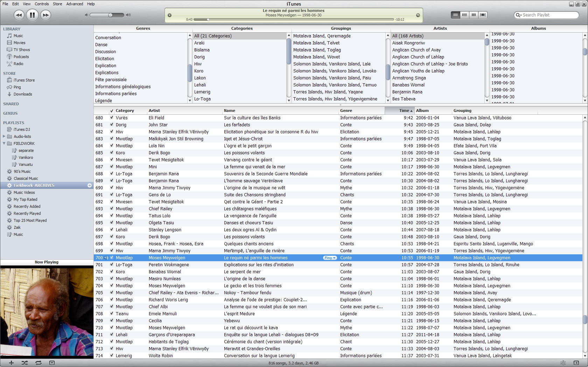Viewport: 588px width, 367px height.
Task: Adjust the volume slider knob
Action: (x=110, y=15)
